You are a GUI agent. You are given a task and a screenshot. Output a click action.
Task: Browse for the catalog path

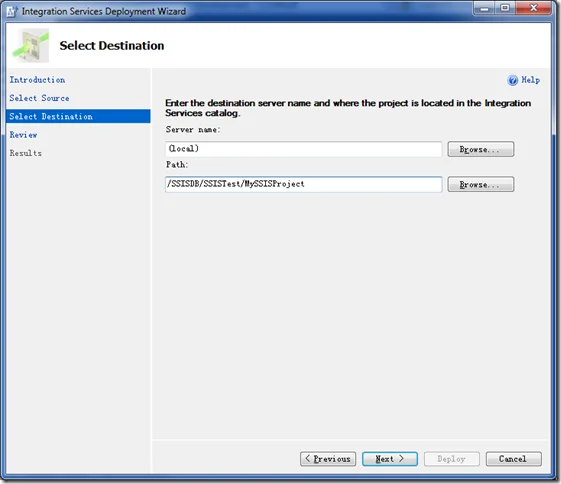[480, 184]
